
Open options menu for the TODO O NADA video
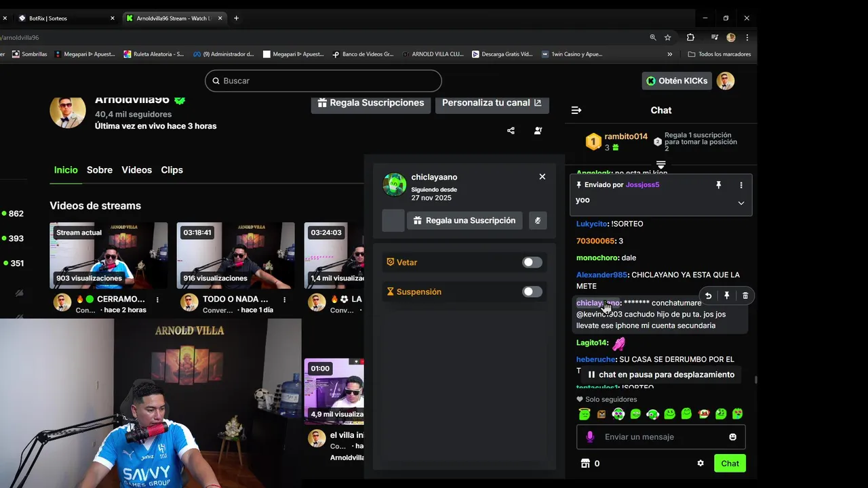coord(285,299)
